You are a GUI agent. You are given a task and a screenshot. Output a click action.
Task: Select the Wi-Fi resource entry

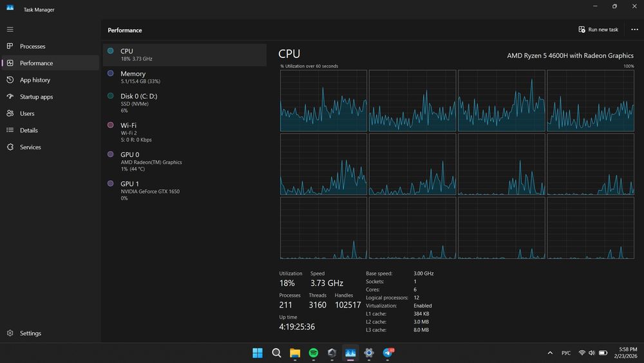tap(185, 132)
